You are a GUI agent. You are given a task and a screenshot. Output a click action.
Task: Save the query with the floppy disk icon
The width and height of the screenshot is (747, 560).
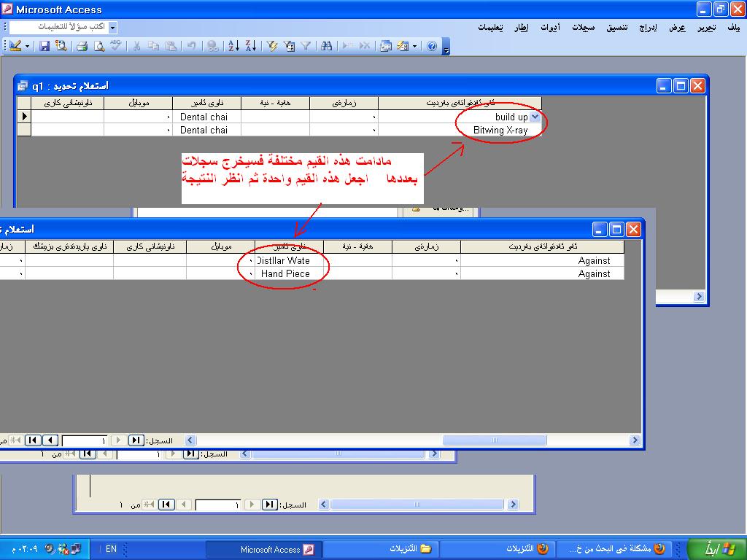pyautogui.click(x=44, y=46)
